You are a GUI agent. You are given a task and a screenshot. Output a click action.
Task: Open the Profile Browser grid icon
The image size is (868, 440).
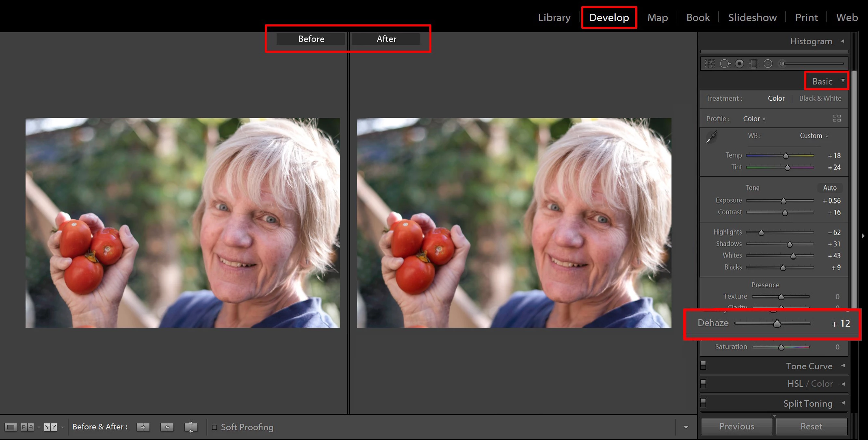pos(837,118)
